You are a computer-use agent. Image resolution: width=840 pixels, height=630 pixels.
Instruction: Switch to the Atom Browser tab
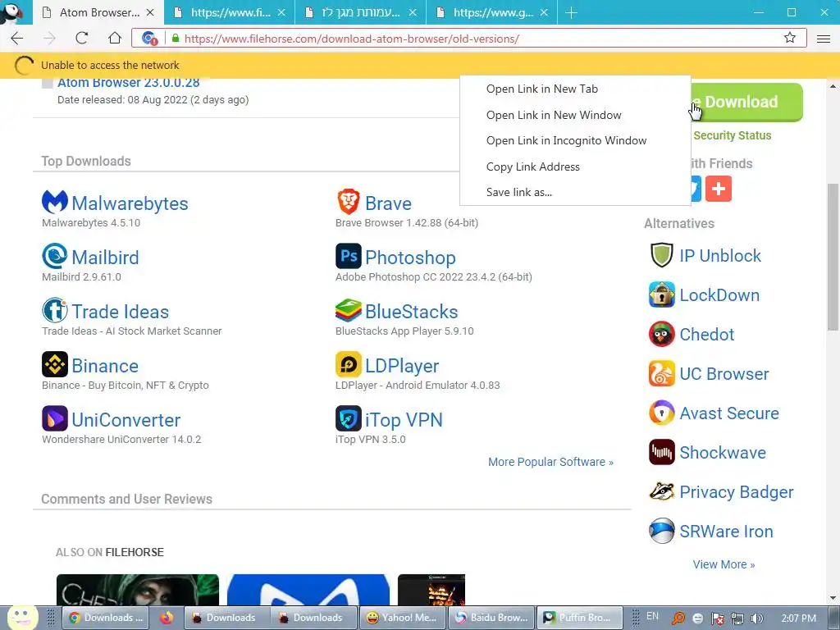click(x=98, y=12)
